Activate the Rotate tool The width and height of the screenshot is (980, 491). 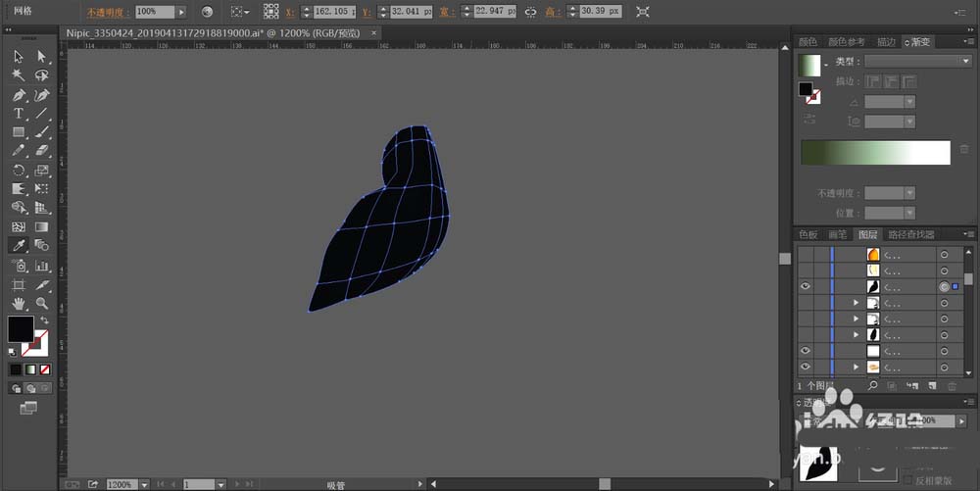(x=18, y=170)
